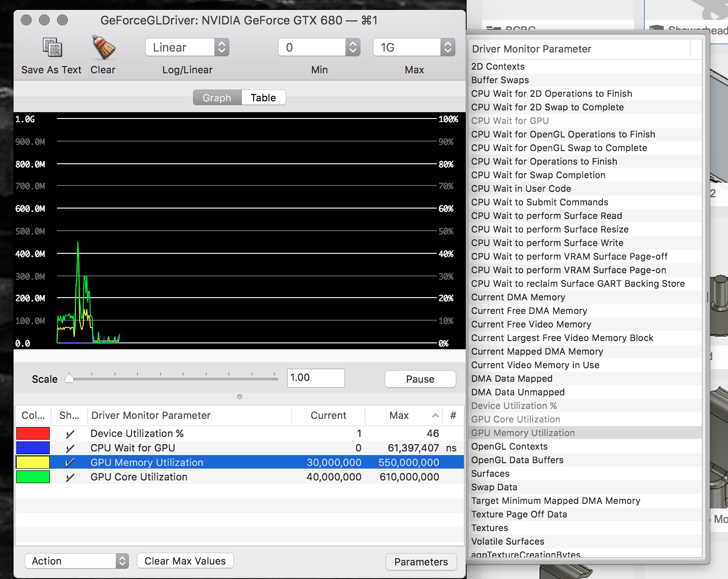Select Texture Page Off Data parameter
728x579 pixels.
coord(585,514)
